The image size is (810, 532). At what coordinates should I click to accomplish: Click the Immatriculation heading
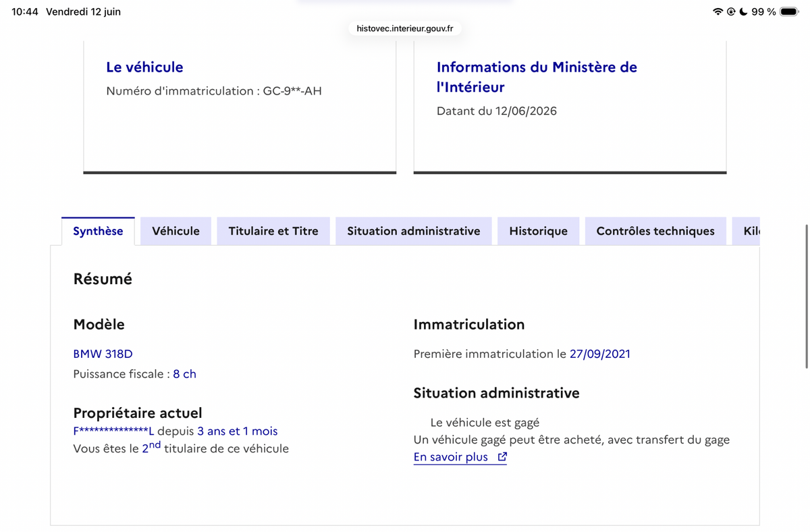[469, 324]
